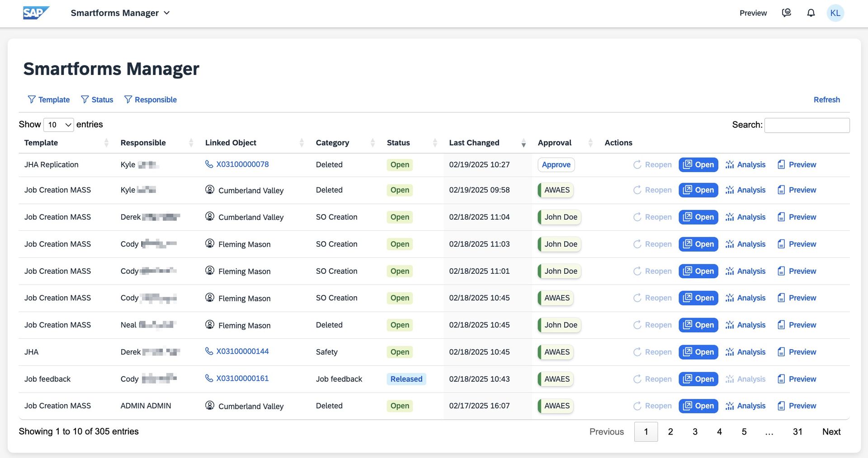This screenshot has height=458, width=868.
Task: Click the KL user avatar
Action: [x=835, y=13]
